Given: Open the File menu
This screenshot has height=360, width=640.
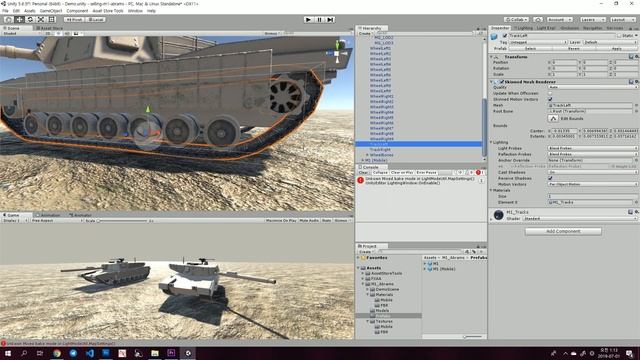Looking at the screenshot, I should 5,11.
